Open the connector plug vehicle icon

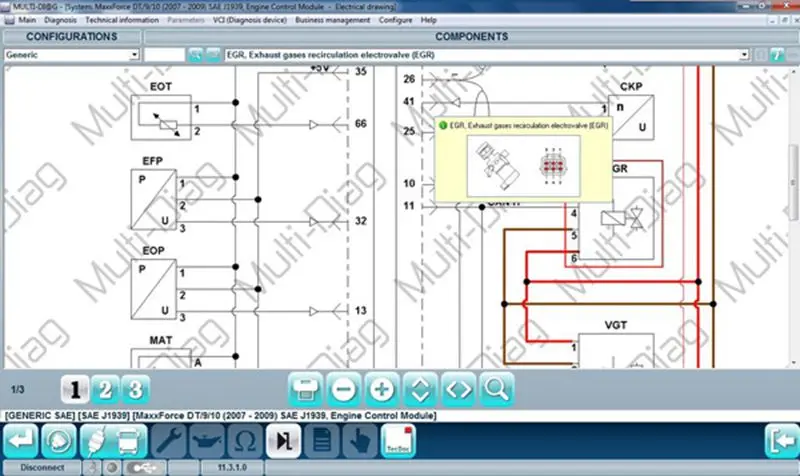(96, 441)
